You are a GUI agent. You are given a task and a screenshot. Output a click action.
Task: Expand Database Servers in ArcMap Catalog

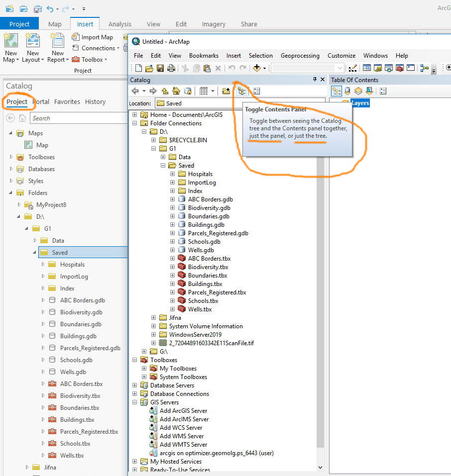134,385
